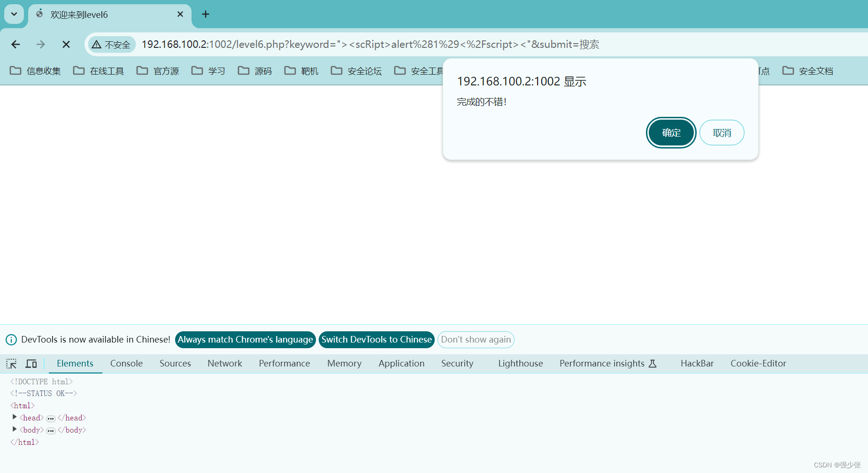Open the 信息收集 bookmark folder
This screenshot has height=473, width=868.
pos(35,71)
